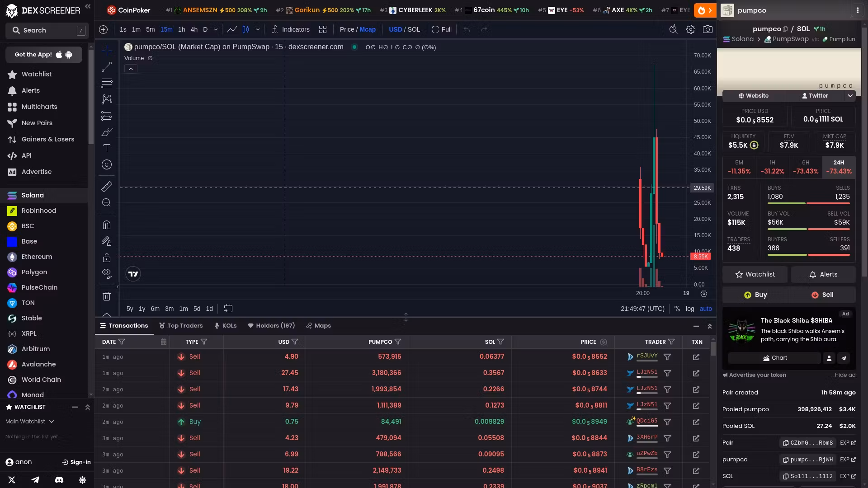The height and width of the screenshot is (488, 868).
Task: Select the trend line drawing tool
Action: click(107, 67)
